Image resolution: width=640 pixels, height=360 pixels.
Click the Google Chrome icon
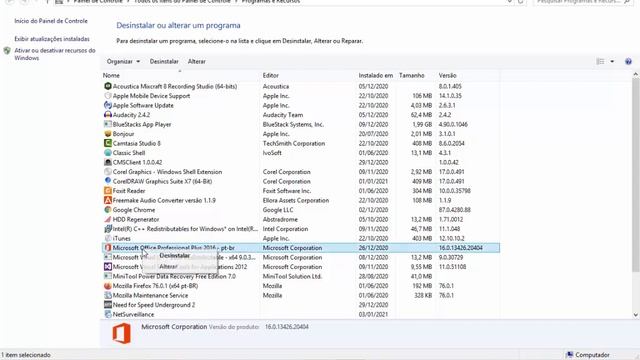click(108, 210)
